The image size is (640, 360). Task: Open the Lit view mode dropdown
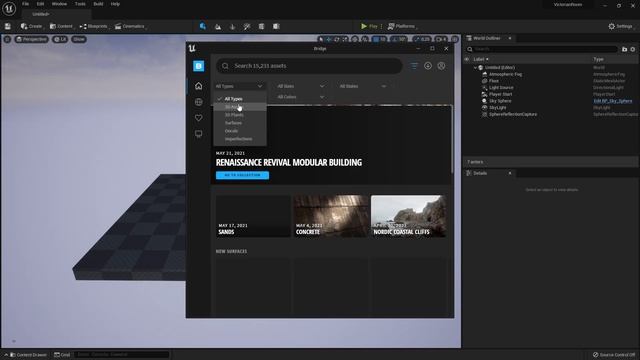point(60,39)
